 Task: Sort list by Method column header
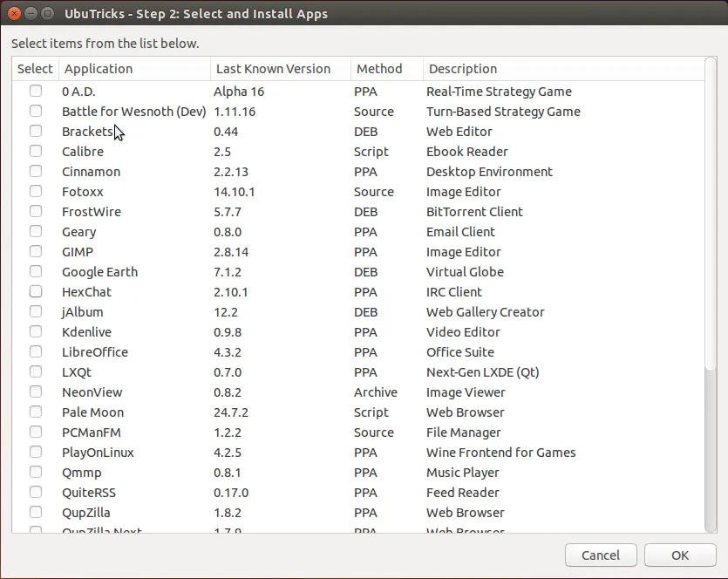pos(385,69)
